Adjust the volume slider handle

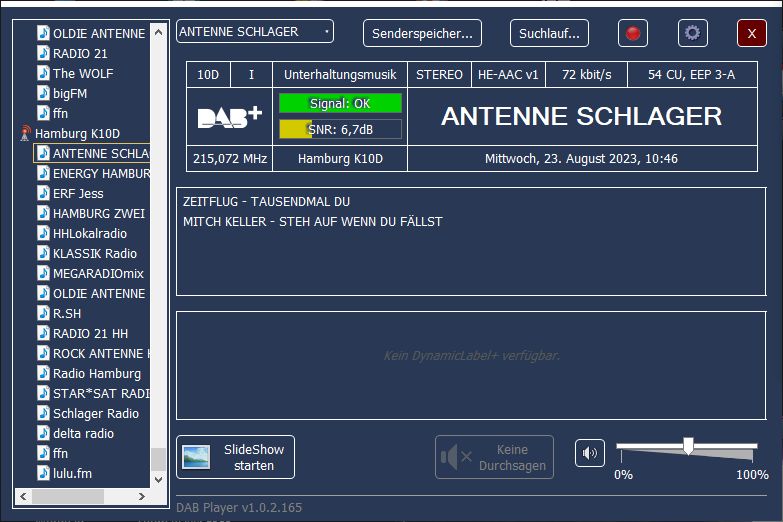[x=688, y=446]
